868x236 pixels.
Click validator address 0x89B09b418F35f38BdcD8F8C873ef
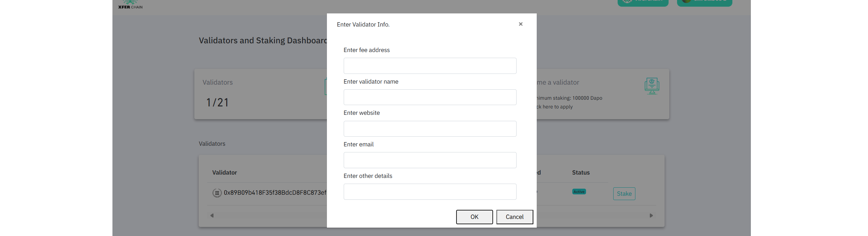(275, 192)
